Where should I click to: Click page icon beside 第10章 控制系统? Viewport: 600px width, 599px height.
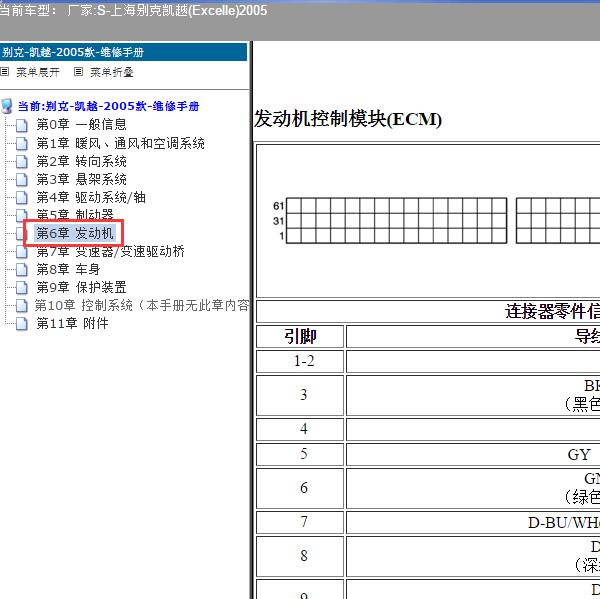22,306
